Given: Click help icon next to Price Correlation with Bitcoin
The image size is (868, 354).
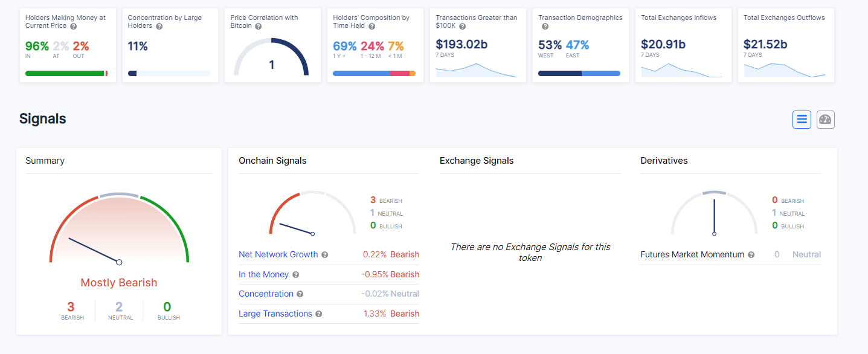Looking at the screenshot, I should click(258, 27).
